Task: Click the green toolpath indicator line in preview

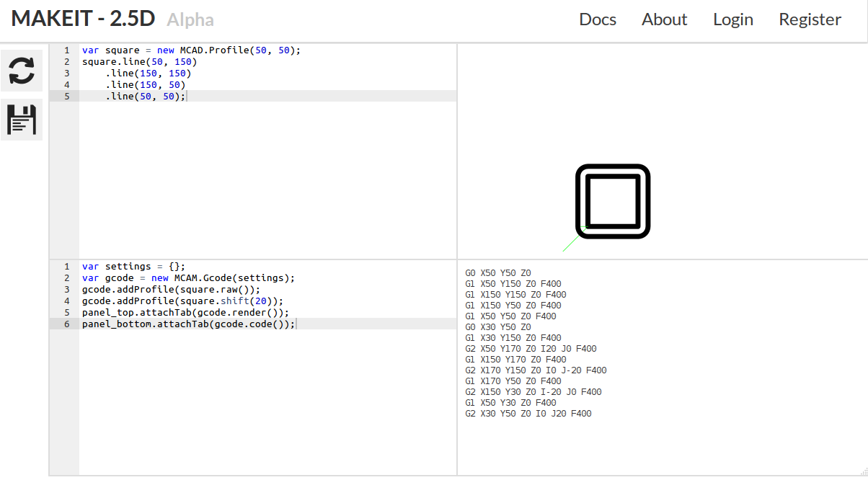Action: click(572, 241)
